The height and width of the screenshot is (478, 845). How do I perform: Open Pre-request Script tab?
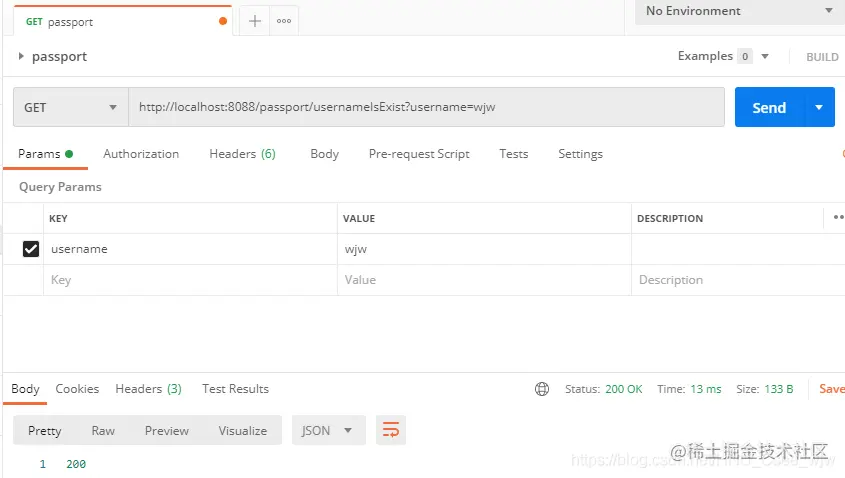(x=419, y=154)
